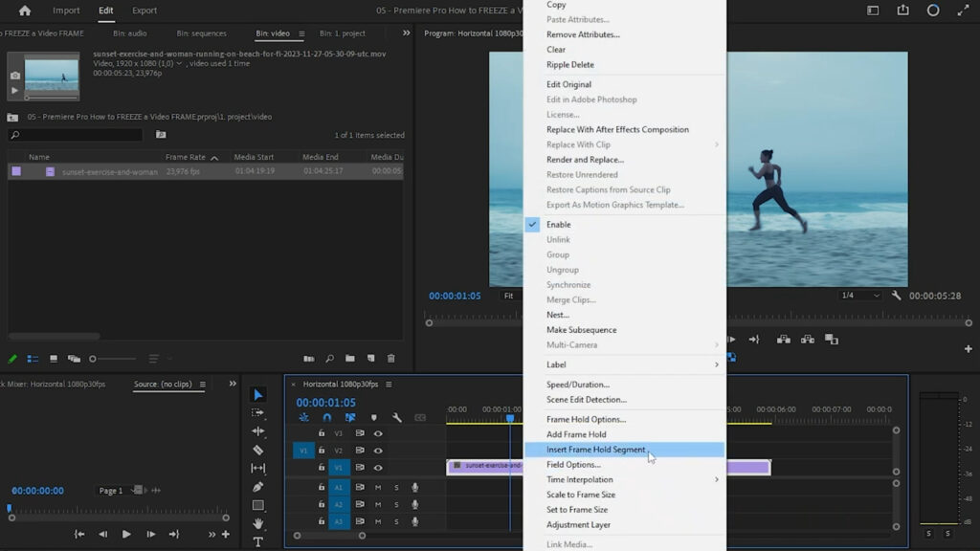Viewport: 980px width, 551px height.
Task: Select the Pen tool
Action: 258,487
